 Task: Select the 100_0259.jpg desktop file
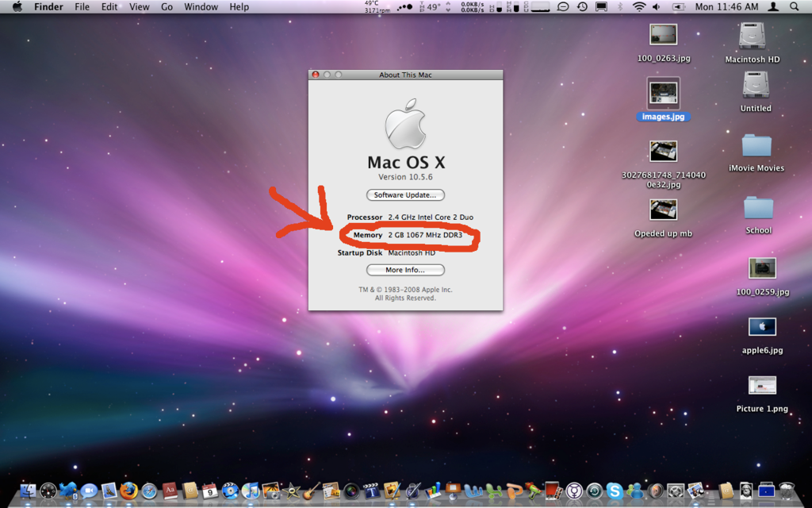(x=762, y=277)
